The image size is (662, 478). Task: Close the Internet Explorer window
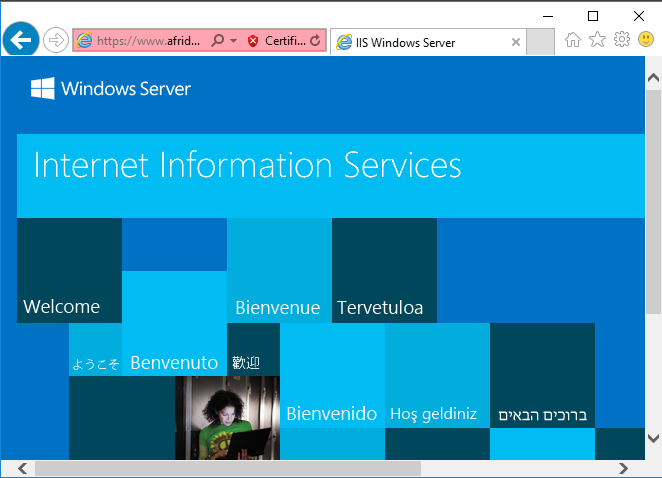pos(639,16)
